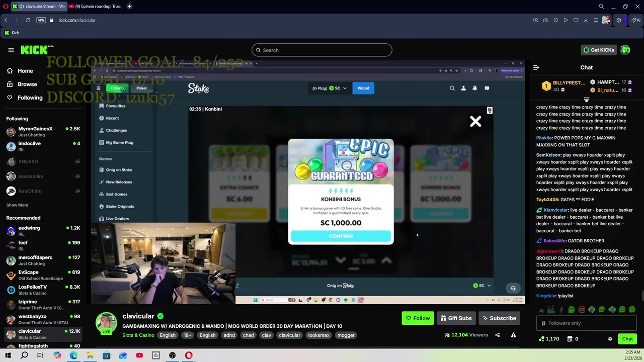
Task: Open the Windows Start menu
Action: tap(8, 355)
